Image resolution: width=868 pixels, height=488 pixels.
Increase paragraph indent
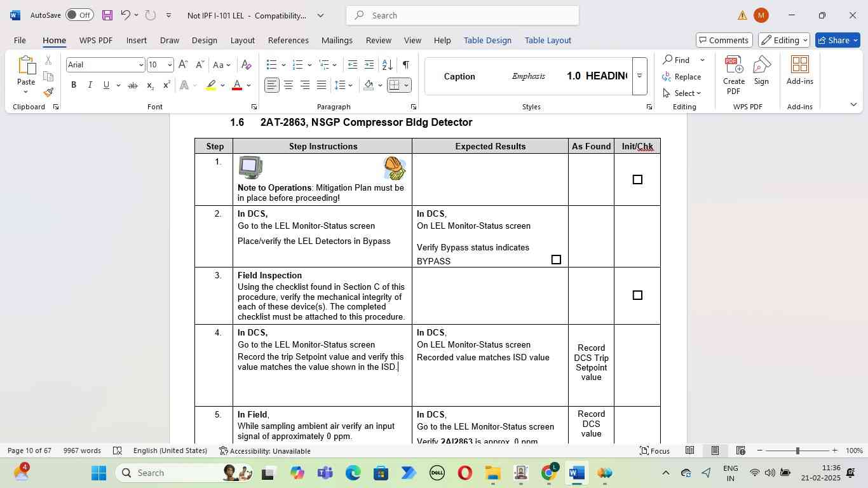pyautogui.click(x=369, y=65)
